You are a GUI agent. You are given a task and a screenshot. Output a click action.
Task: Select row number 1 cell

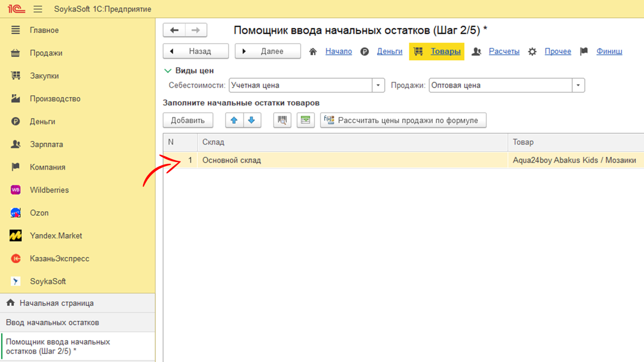[180, 160]
